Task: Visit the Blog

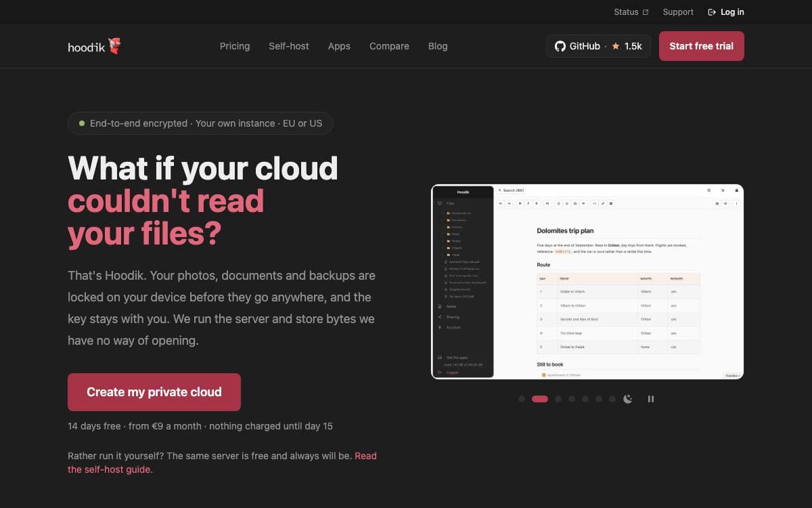Action: click(438, 46)
